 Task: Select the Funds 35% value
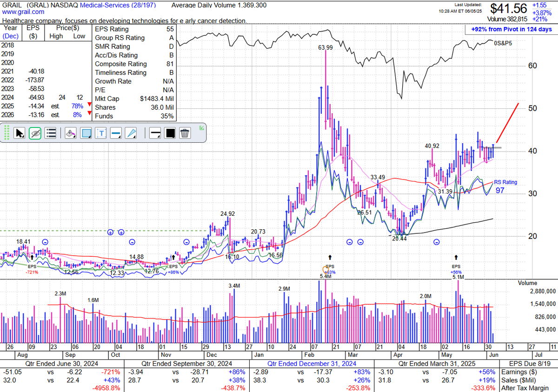click(167, 116)
